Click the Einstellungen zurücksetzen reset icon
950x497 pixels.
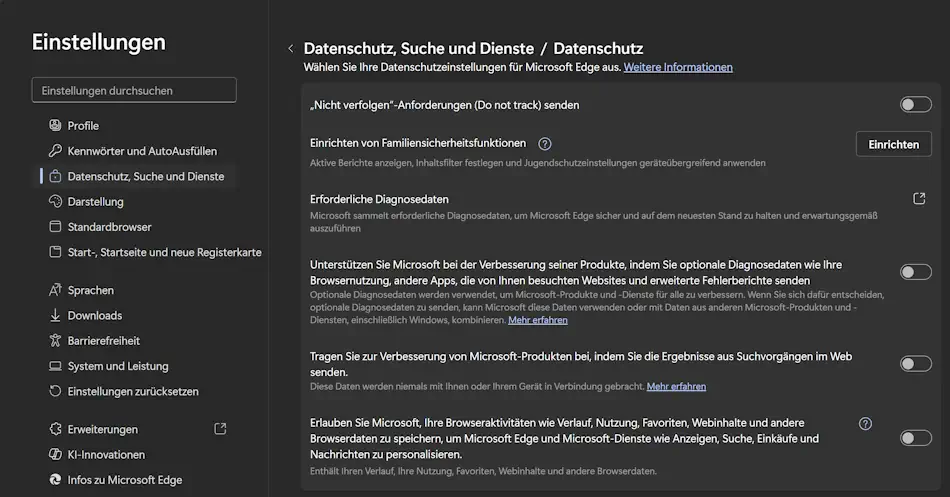click(55, 391)
